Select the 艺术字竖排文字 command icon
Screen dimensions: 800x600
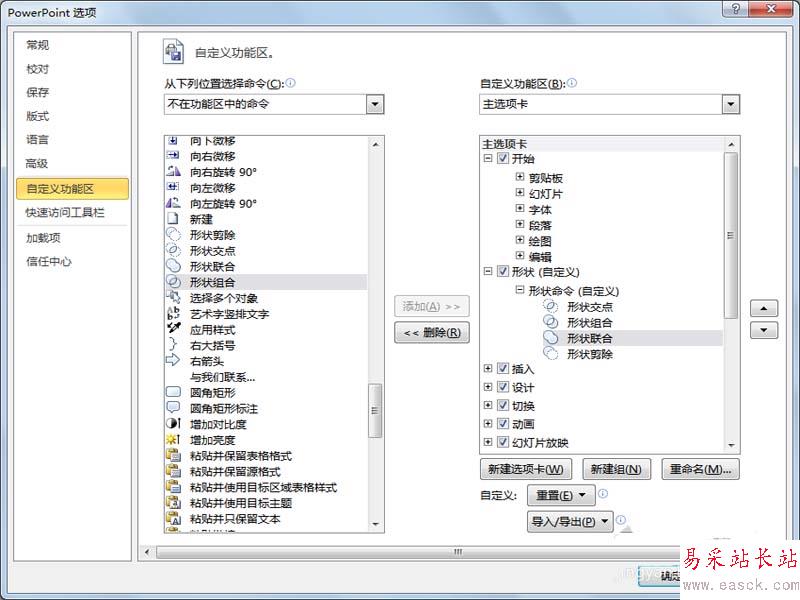[173, 313]
